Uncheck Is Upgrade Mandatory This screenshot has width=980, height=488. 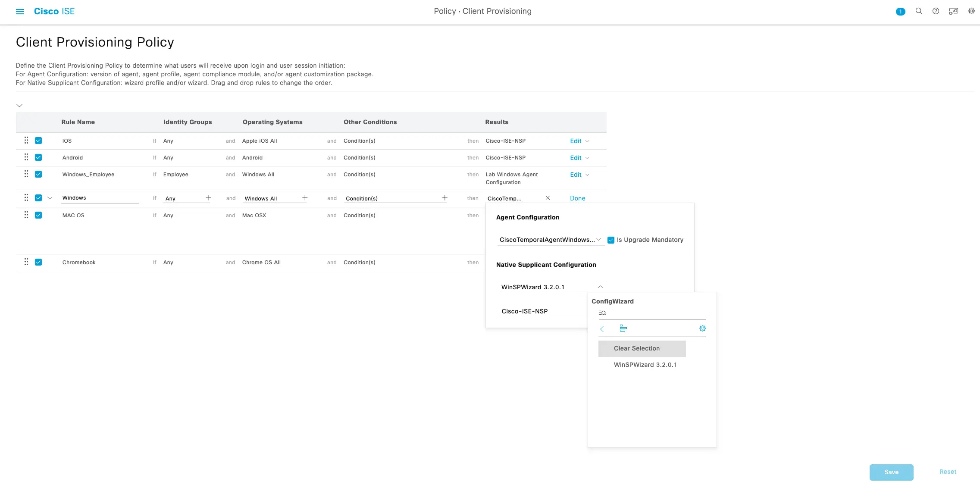[611, 240]
